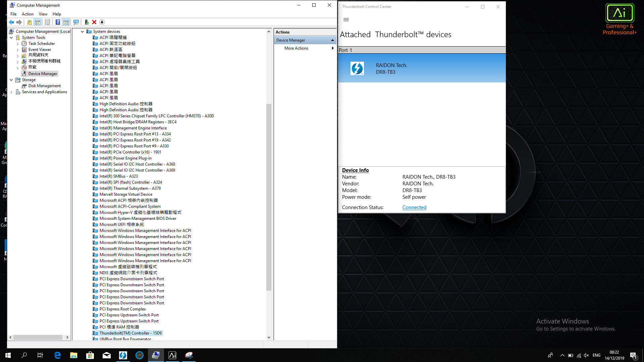
Task: Click the blue Back arrow in toolbar
Action: 11,22
